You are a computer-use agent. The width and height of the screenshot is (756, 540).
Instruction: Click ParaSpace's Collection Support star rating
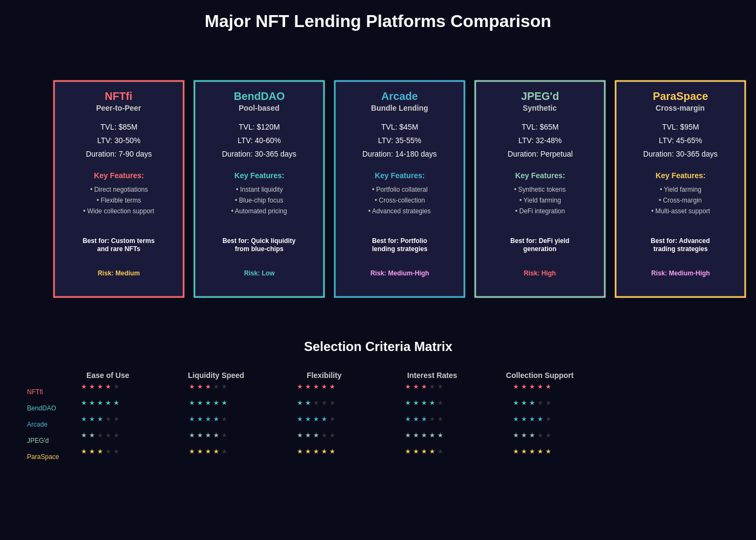tap(532, 451)
